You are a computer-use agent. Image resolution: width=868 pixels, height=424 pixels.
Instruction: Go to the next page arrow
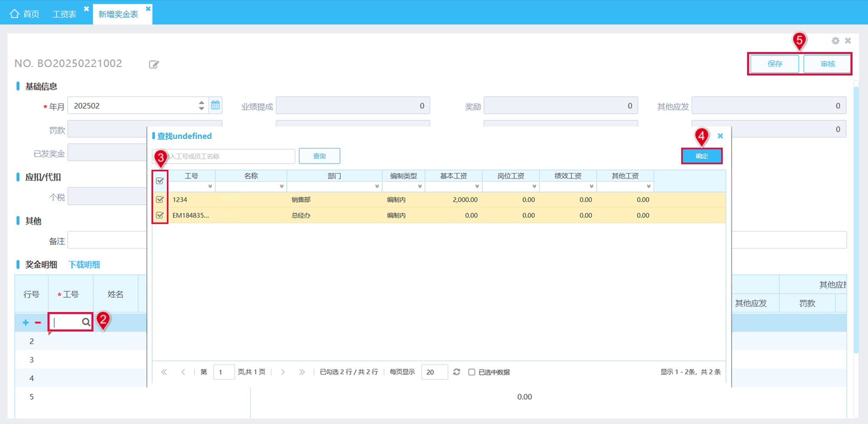pyautogui.click(x=283, y=372)
